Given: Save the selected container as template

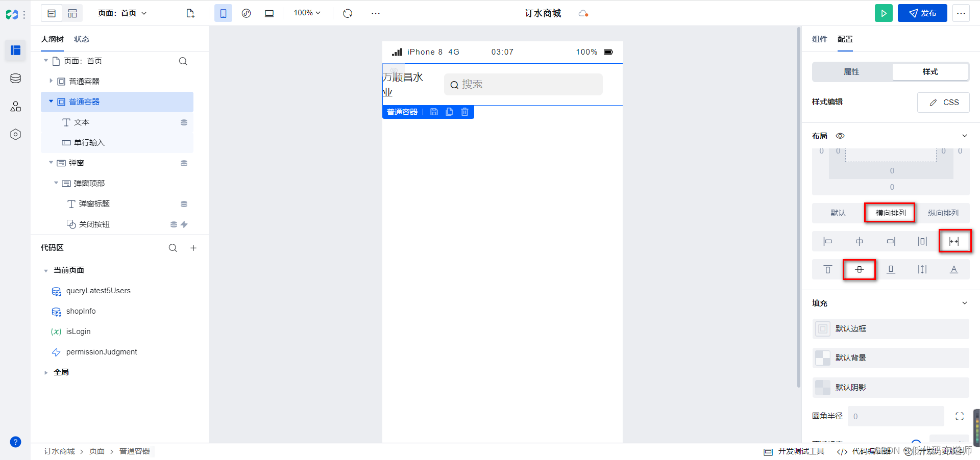Looking at the screenshot, I should (434, 112).
